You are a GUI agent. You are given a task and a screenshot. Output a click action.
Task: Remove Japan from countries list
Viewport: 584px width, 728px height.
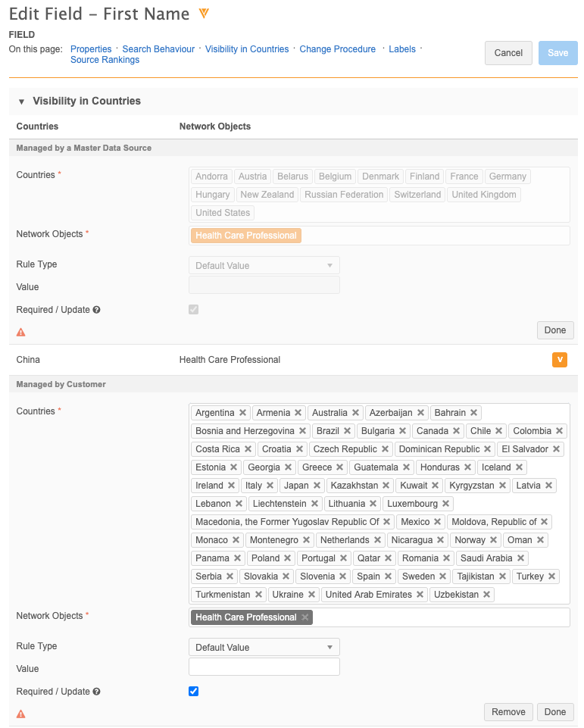coord(317,486)
